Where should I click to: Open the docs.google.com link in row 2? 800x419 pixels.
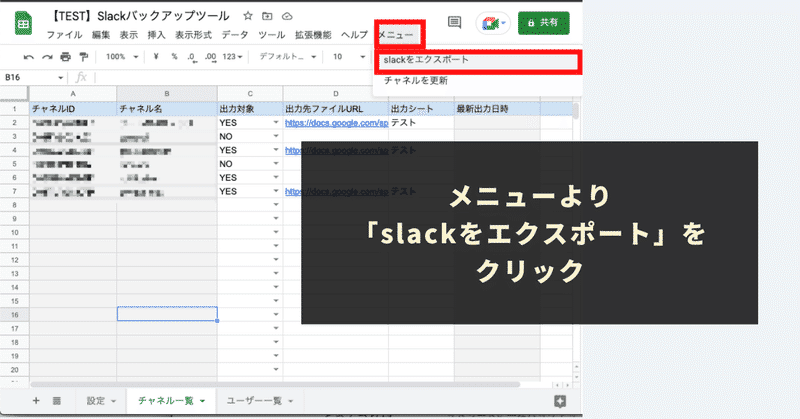coord(336,123)
